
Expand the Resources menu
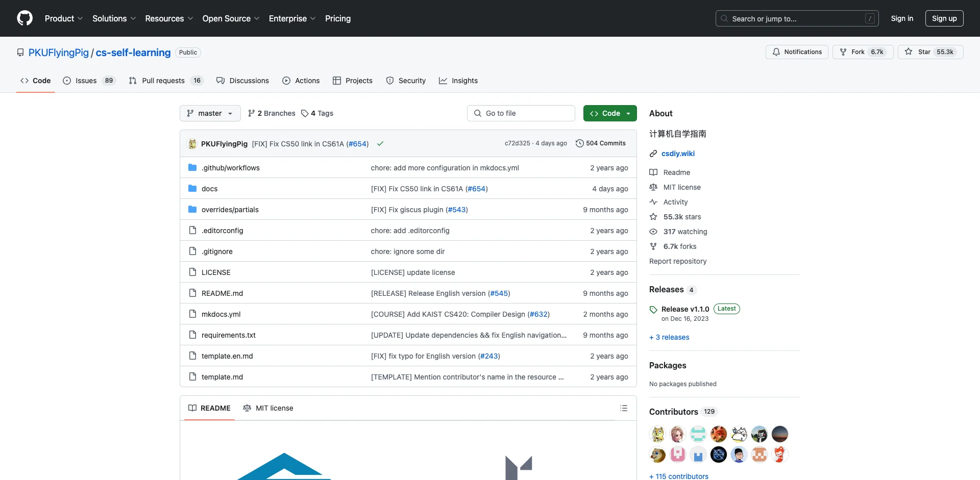169,18
